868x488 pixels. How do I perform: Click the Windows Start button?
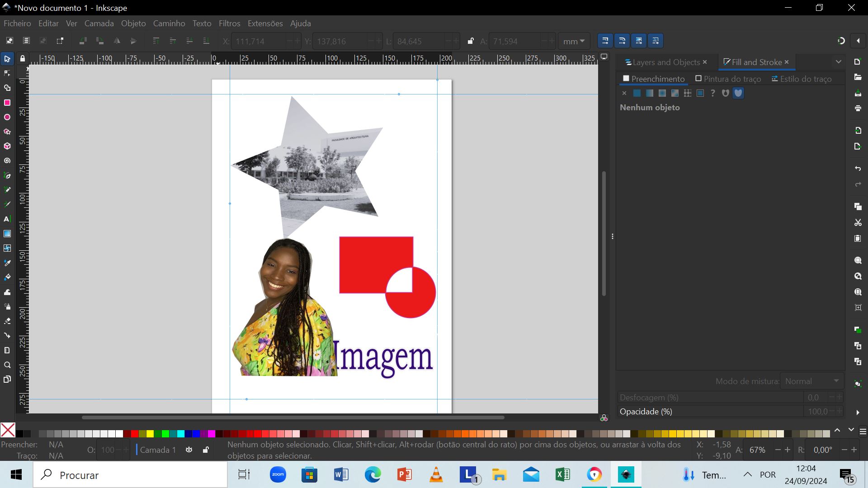pos(16,475)
